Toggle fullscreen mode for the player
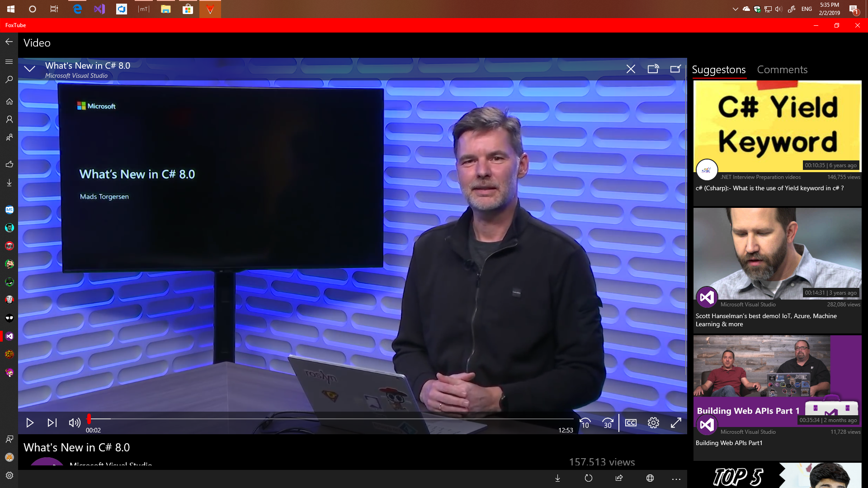This screenshot has height=488, width=868. point(676,423)
